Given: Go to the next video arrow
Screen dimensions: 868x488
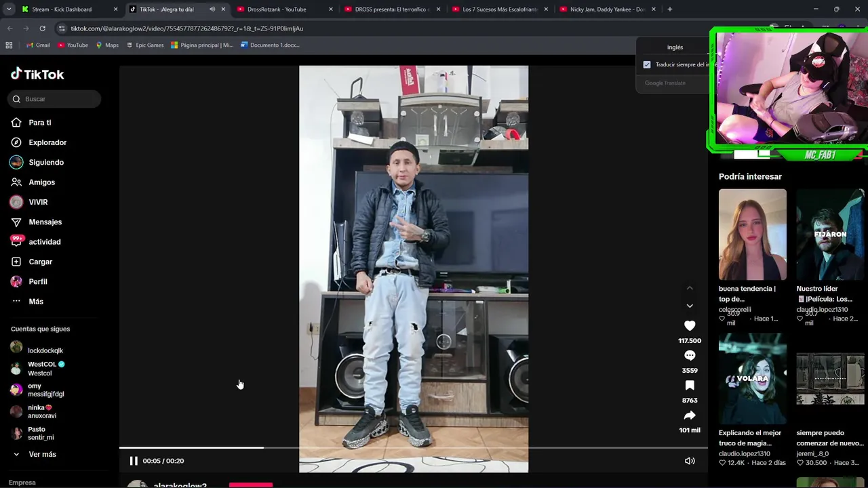Looking at the screenshot, I should pyautogui.click(x=690, y=306).
